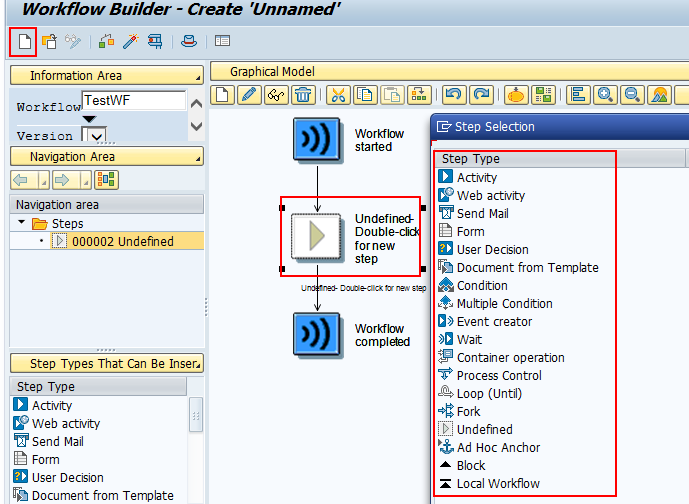Click the Zoom out magnifier icon
This screenshot has width=689, height=504.
pyautogui.click(x=632, y=94)
